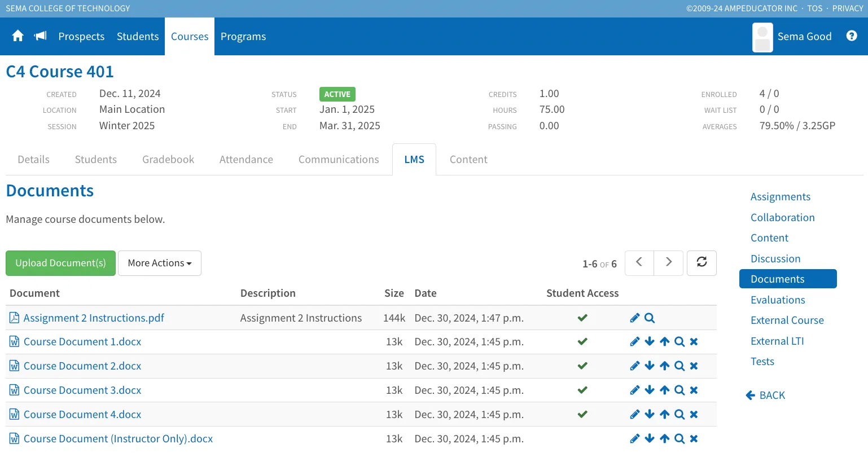
Task: Click the BACK link with arrow
Action: click(765, 395)
